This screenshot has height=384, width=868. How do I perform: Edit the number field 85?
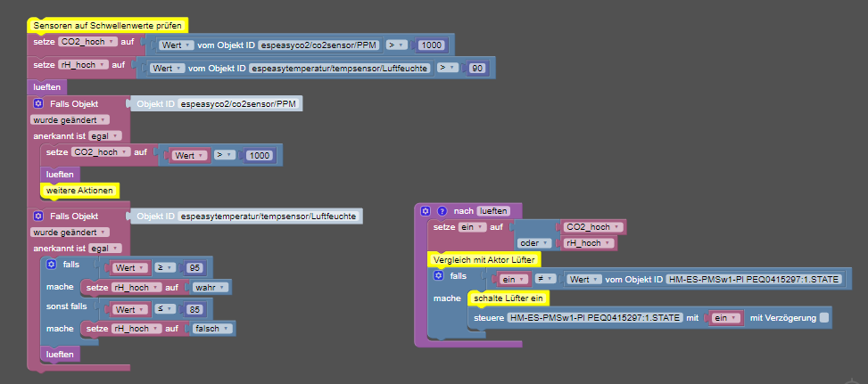tap(194, 309)
